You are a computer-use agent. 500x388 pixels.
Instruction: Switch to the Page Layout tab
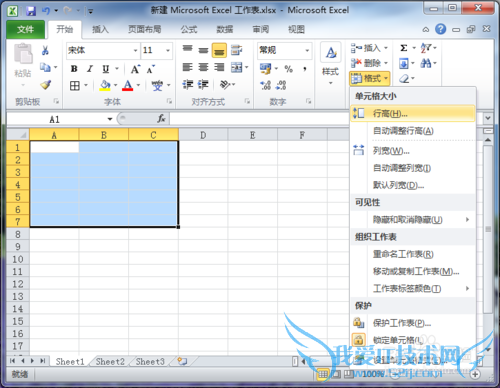(x=145, y=29)
